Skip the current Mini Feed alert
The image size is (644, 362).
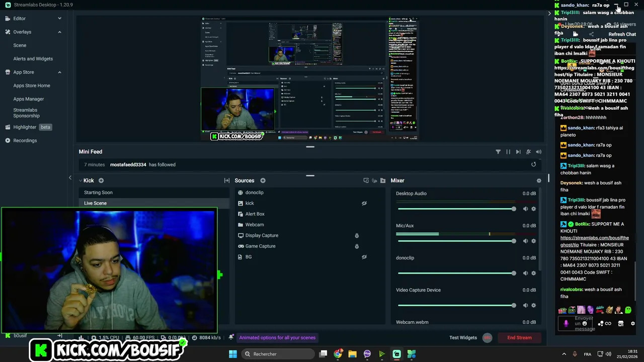(x=518, y=152)
